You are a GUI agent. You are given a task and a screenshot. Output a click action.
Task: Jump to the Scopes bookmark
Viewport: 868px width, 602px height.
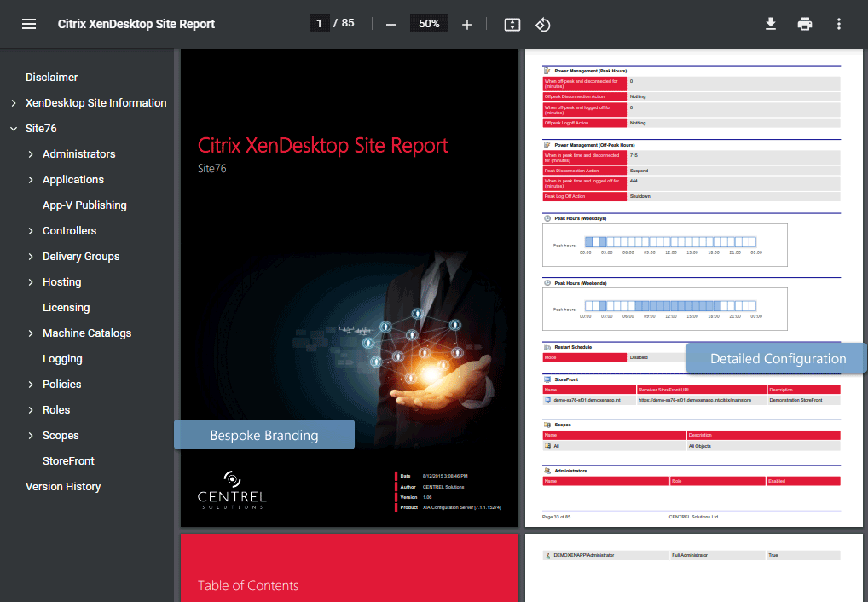[x=61, y=436]
